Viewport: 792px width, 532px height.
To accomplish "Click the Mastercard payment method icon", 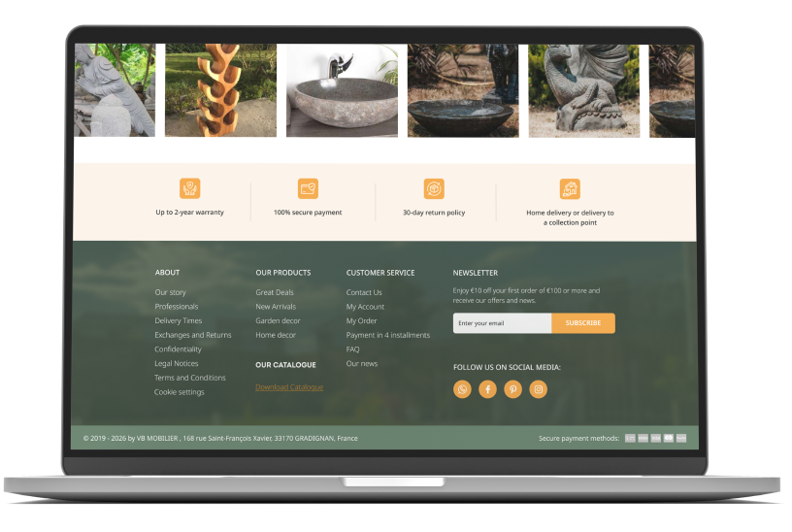I will click(x=668, y=438).
